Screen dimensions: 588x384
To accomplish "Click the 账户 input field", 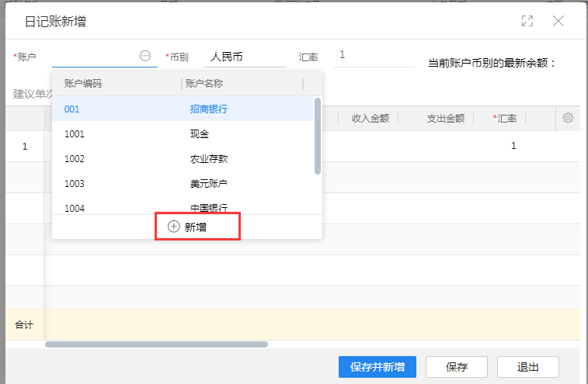I will [x=93, y=57].
